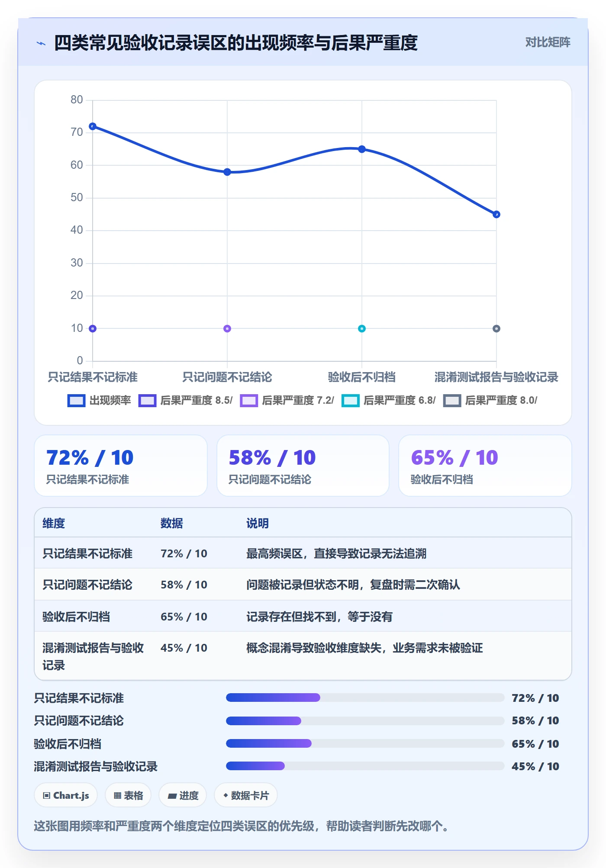Select the text 记录存在但找不到，等于没有

click(x=319, y=617)
